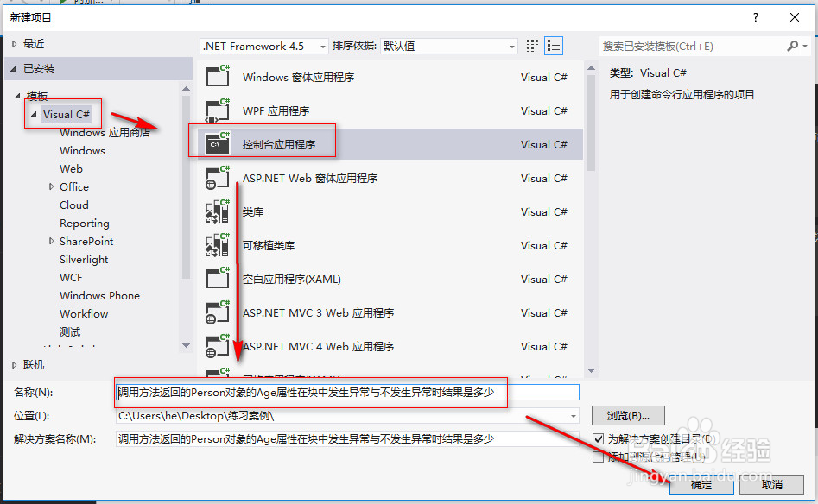Click the template list scrollbar thumb
This screenshot has width=818, height=504.
point(591,123)
